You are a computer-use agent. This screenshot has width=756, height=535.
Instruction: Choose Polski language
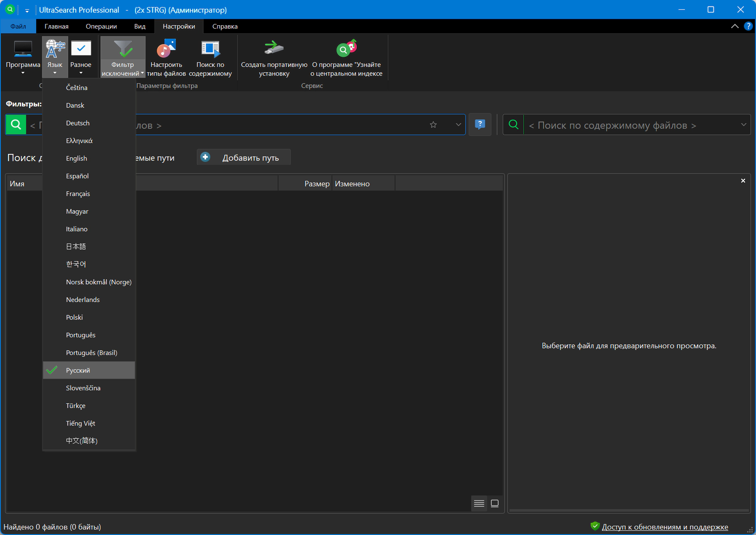[89, 317]
